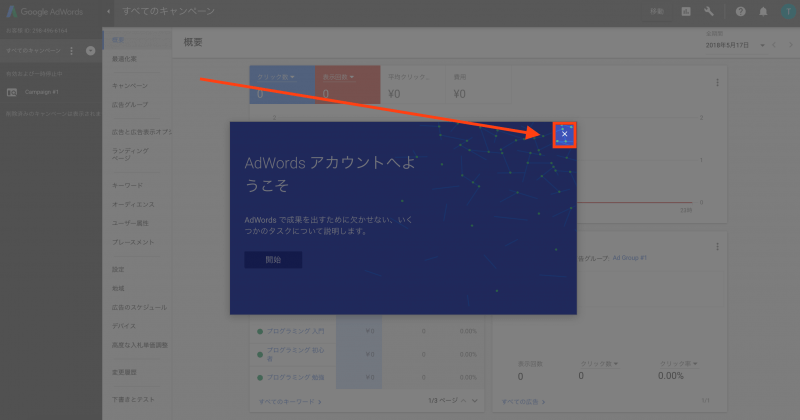The height and width of the screenshot is (420, 800).
Task: Select Campaign #1 in the sidebar
Action: click(x=41, y=92)
